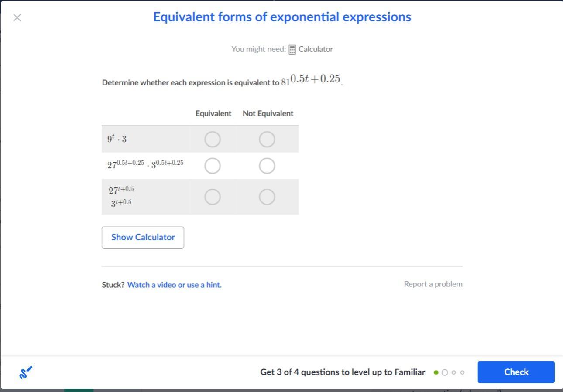This screenshot has height=392, width=563.
Task: Click the Calculator text link at the top
Action: click(x=316, y=49)
